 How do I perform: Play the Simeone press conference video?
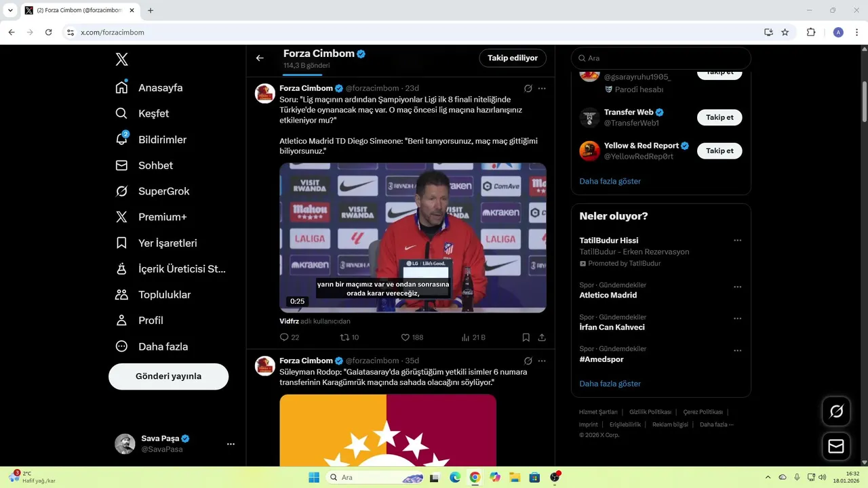tap(413, 237)
